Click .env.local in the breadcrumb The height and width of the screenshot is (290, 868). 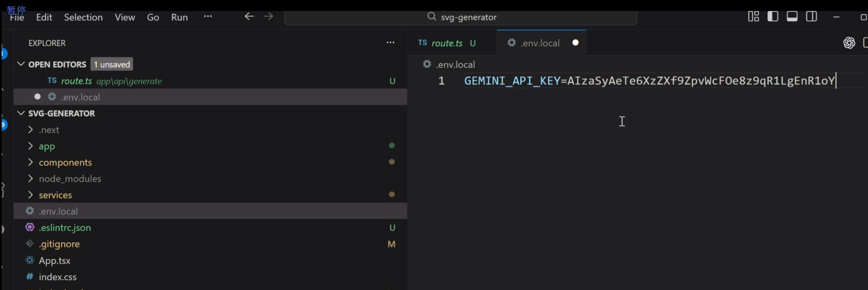tap(456, 65)
